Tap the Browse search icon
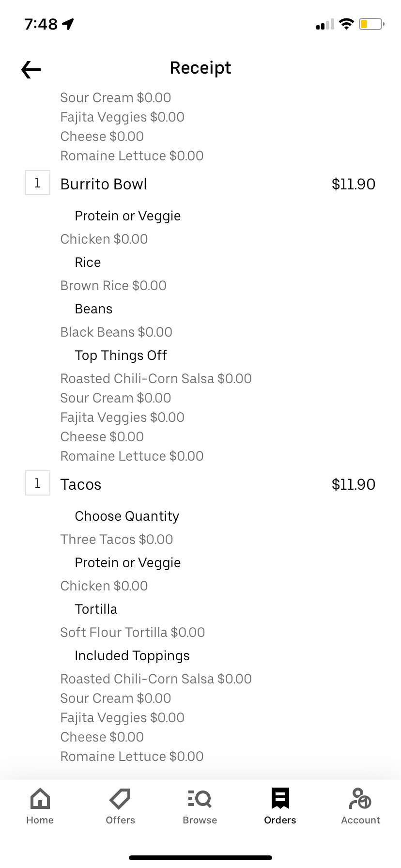The height and width of the screenshot is (868, 401). coord(200,799)
